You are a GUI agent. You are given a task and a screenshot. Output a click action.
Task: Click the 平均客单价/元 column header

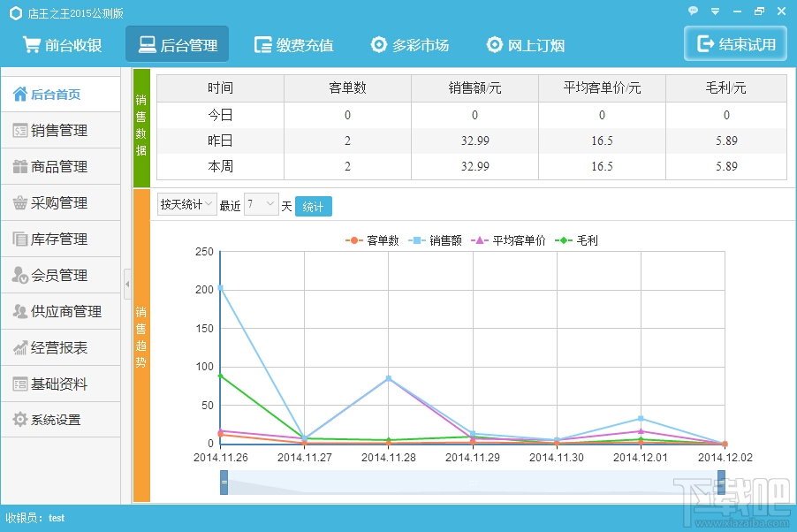tap(602, 88)
